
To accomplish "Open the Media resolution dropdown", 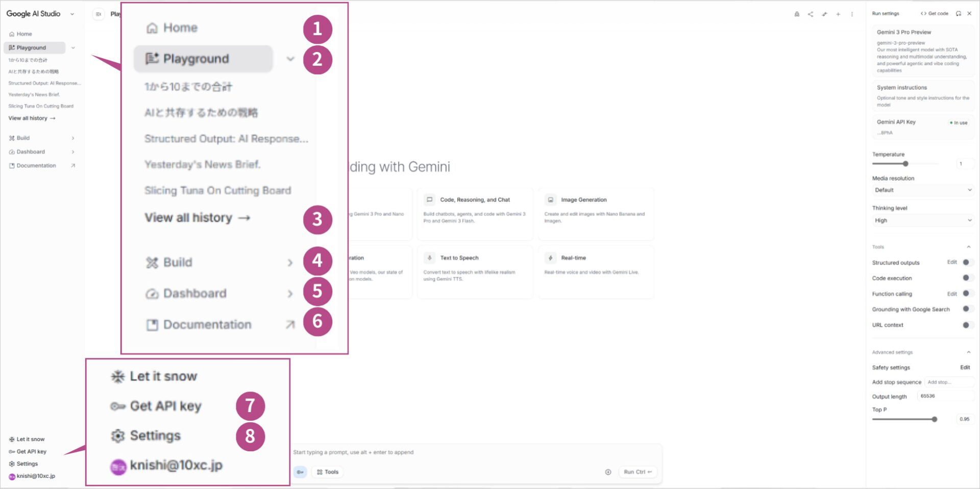I will [922, 190].
